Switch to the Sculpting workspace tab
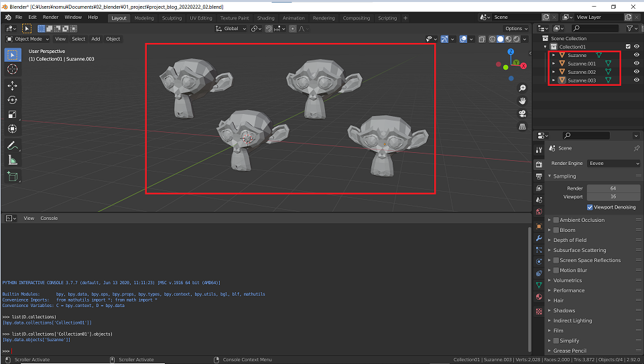Image resolution: width=644 pixels, height=364 pixels. tap(172, 18)
